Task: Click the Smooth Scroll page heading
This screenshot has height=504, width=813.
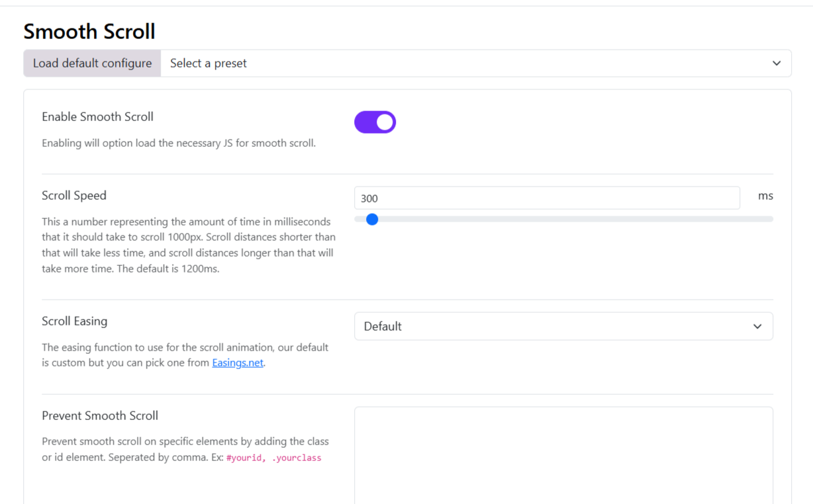Action: pos(89,31)
